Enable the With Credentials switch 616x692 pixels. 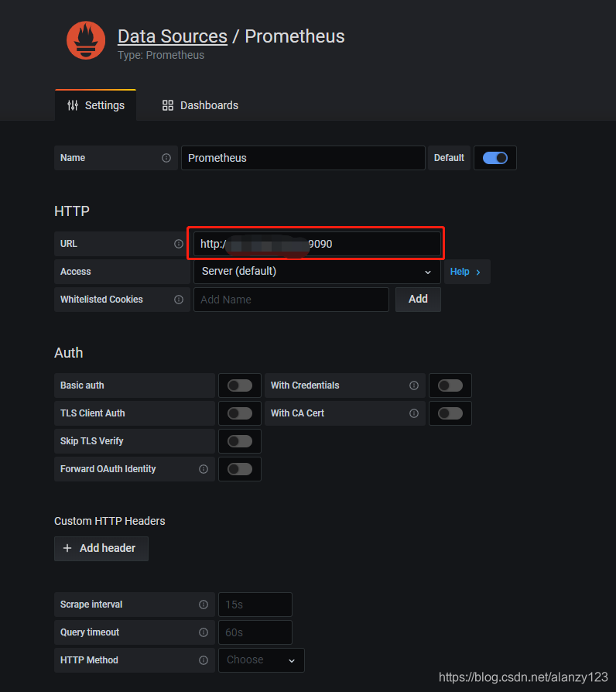450,385
